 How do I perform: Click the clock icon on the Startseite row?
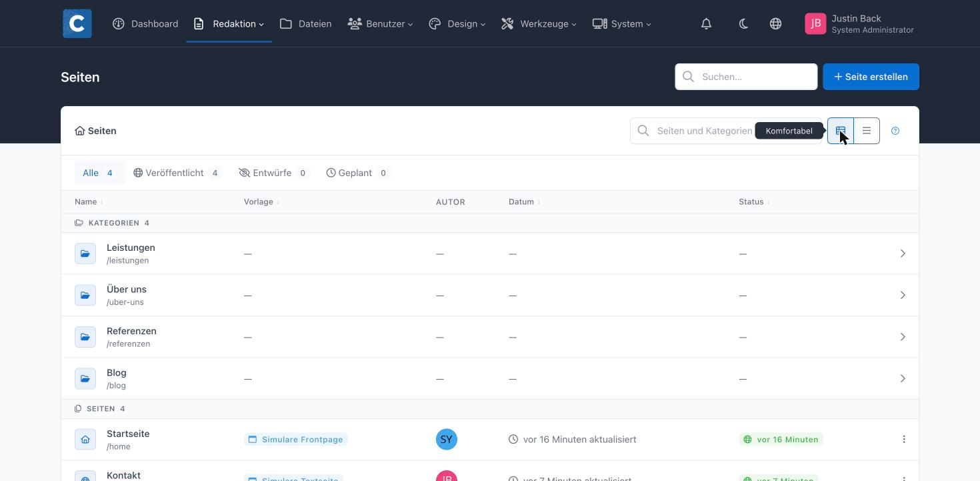(x=513, y=439)
